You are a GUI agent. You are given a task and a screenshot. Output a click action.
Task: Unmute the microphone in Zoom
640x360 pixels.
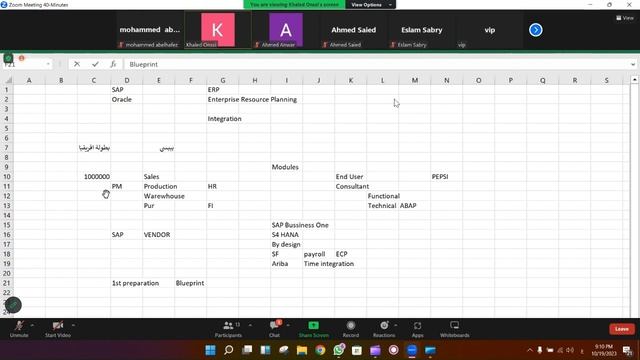[19, 329]
